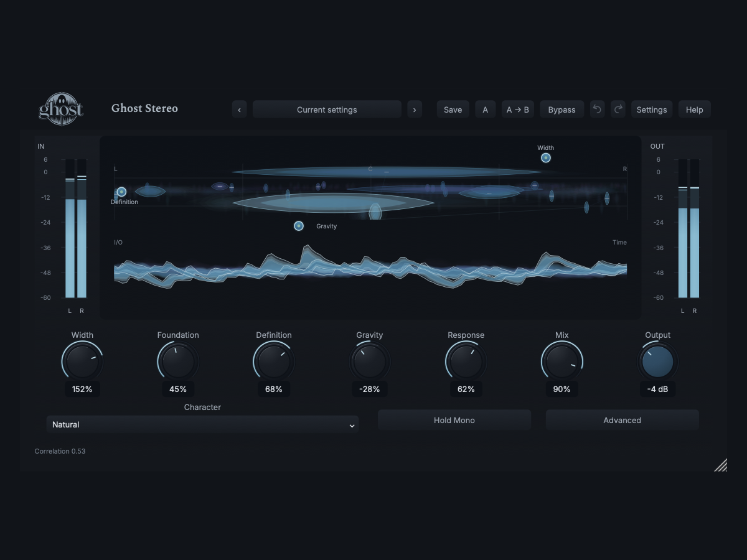Click the Foundation value field 45%

pos(178,389)
